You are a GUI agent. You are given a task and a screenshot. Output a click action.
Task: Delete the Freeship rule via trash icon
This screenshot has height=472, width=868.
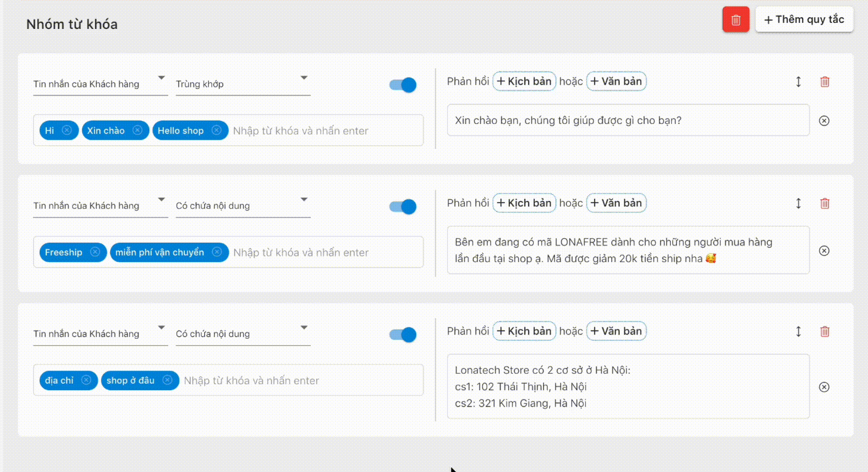tap(824, 203)
